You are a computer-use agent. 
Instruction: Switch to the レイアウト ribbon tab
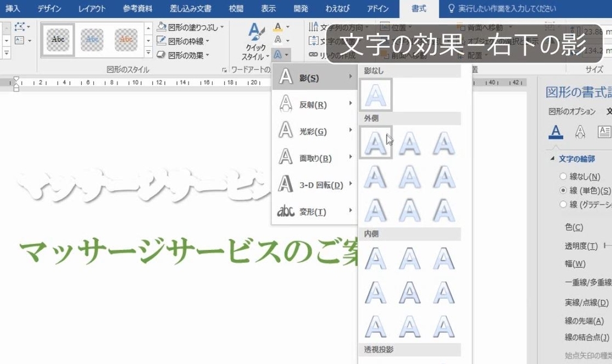pos(91,8)
